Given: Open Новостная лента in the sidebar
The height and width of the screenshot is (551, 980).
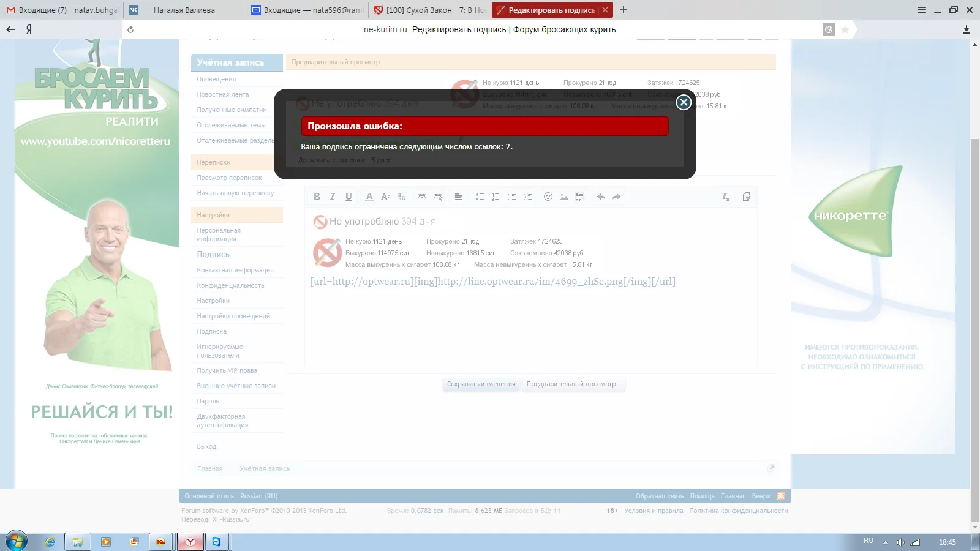Looking at the screenshot, I should click(x=223, y=94).
